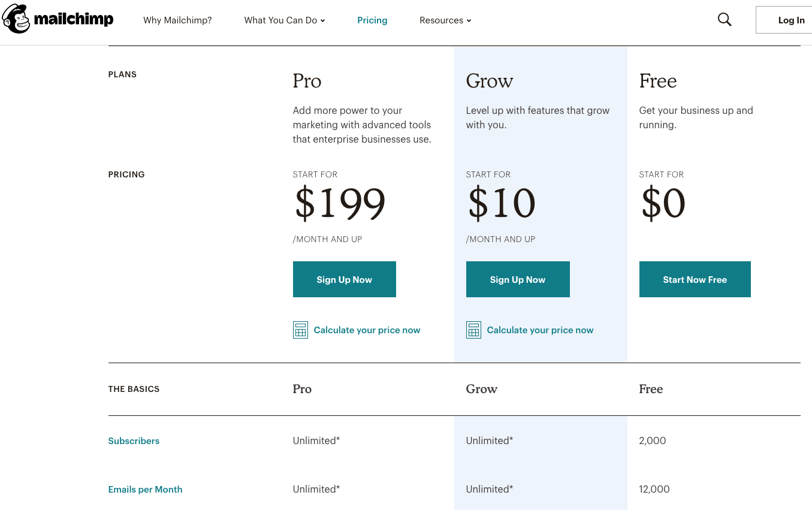
Task: Open search via the magnifying glass icon
Action: coord(725,20)
